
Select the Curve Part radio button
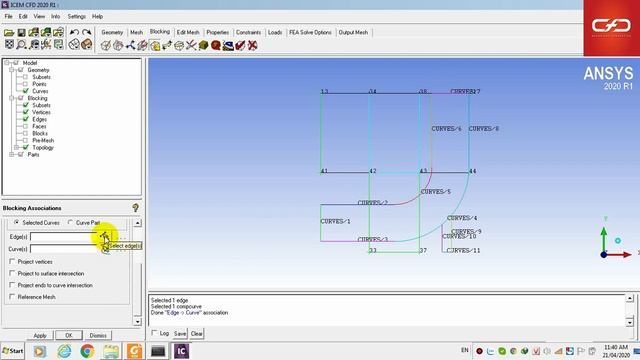tap(70, 222)
